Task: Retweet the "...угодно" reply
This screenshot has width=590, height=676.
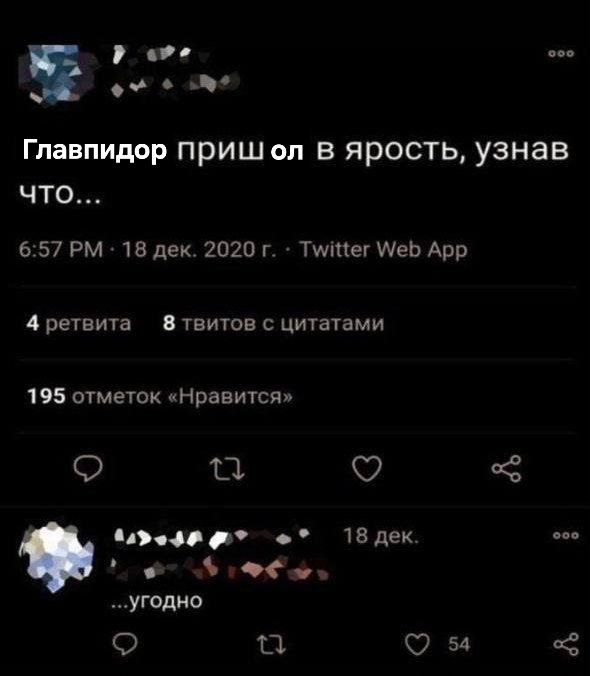Action: pyautogui.click(x=272, y=645)
